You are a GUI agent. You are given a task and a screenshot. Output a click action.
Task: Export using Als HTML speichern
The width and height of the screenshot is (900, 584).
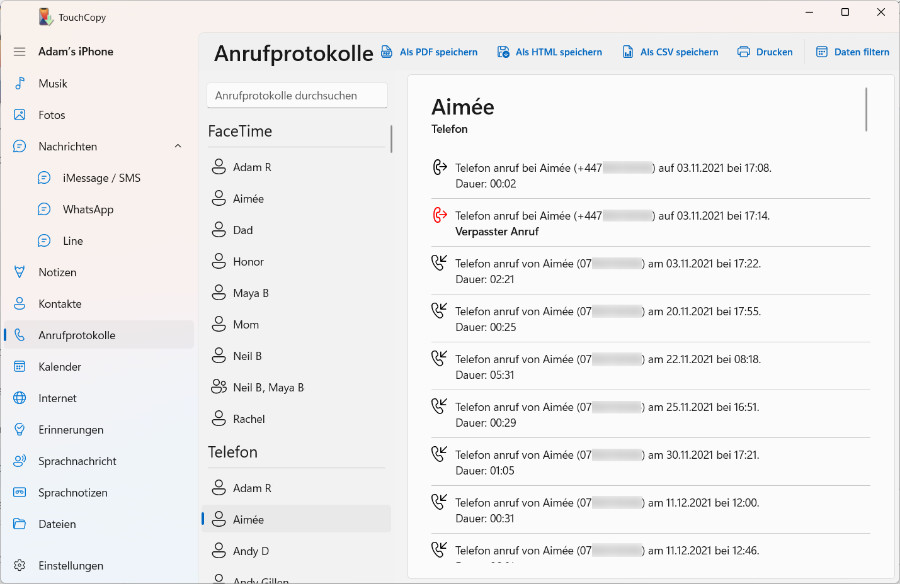(x=549, y=52)
